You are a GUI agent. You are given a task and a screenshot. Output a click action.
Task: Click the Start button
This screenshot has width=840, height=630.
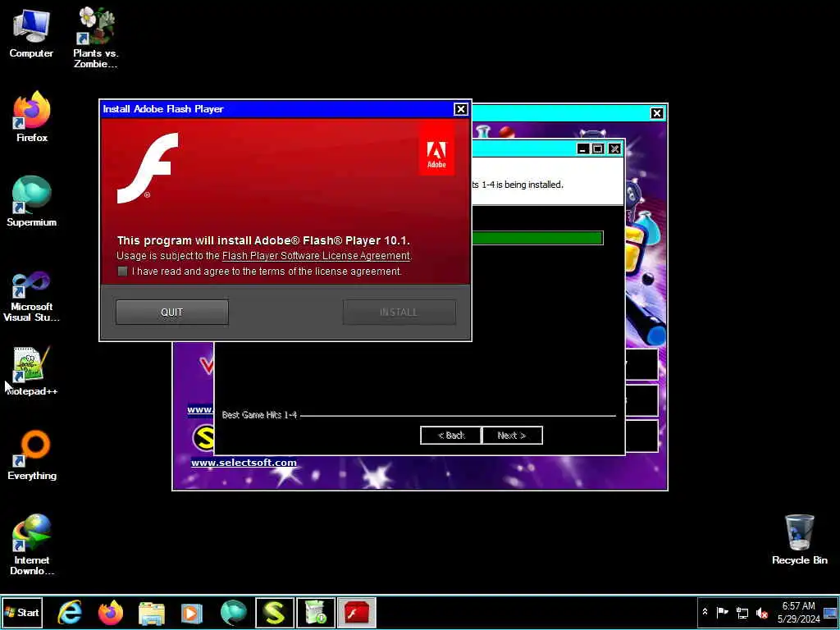click(22, 612)
